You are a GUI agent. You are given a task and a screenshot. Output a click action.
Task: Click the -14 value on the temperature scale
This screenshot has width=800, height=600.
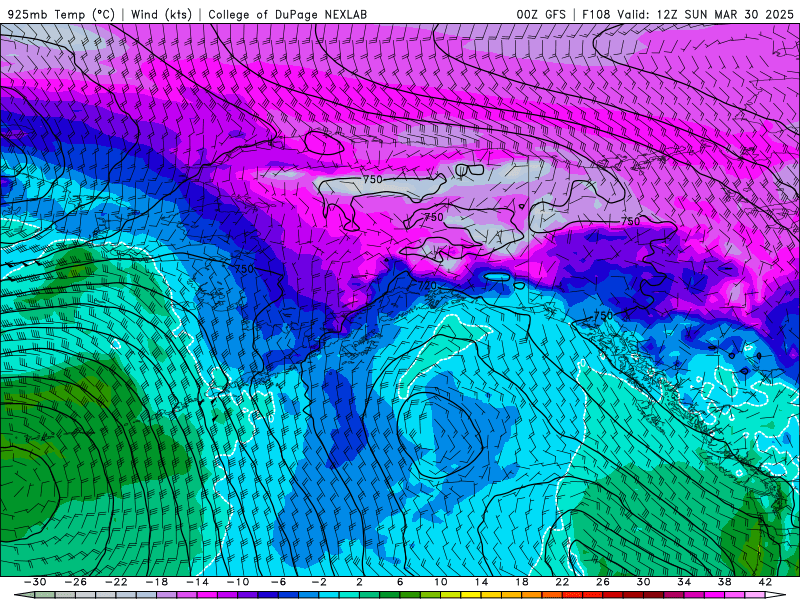tap(197, 582)
